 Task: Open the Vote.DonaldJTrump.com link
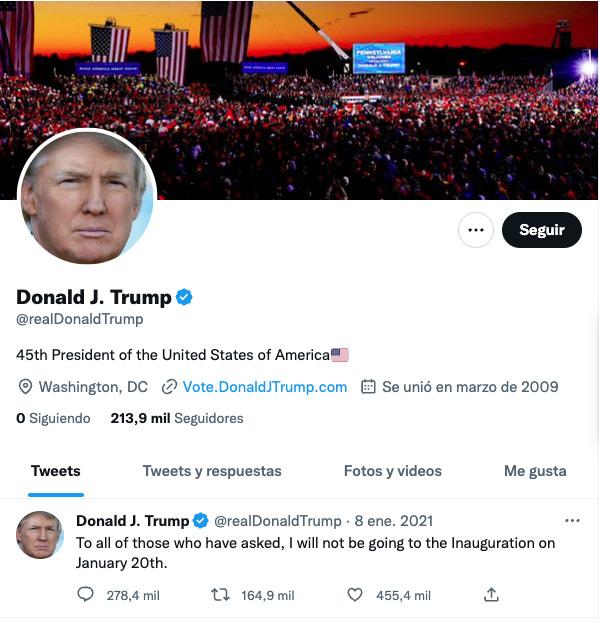(265, 387)
